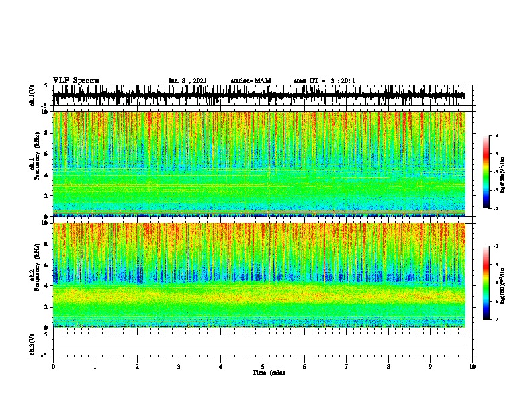Click the black ch.1 voltage waveform trace
The image size is (532, 411).
coord(259,95)
